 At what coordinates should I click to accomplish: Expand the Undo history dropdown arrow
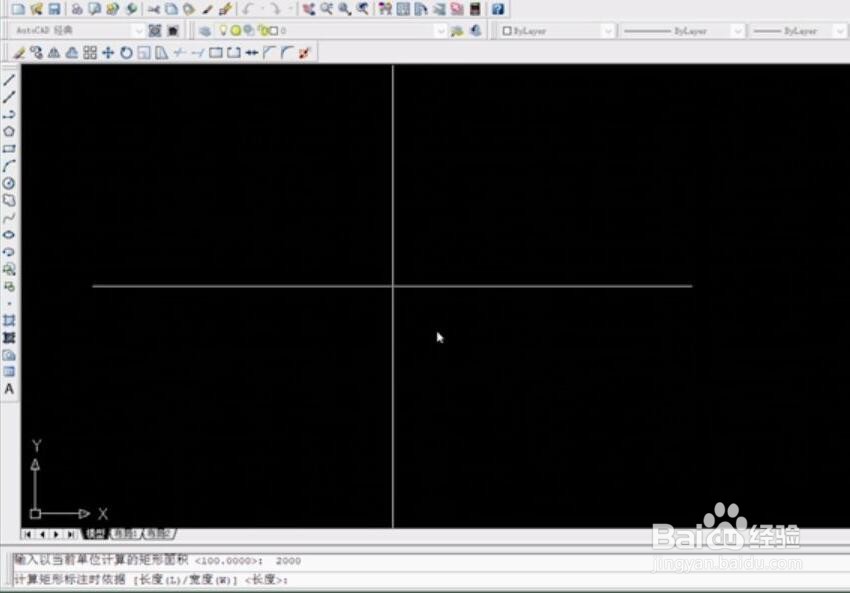tap(262, 9)
